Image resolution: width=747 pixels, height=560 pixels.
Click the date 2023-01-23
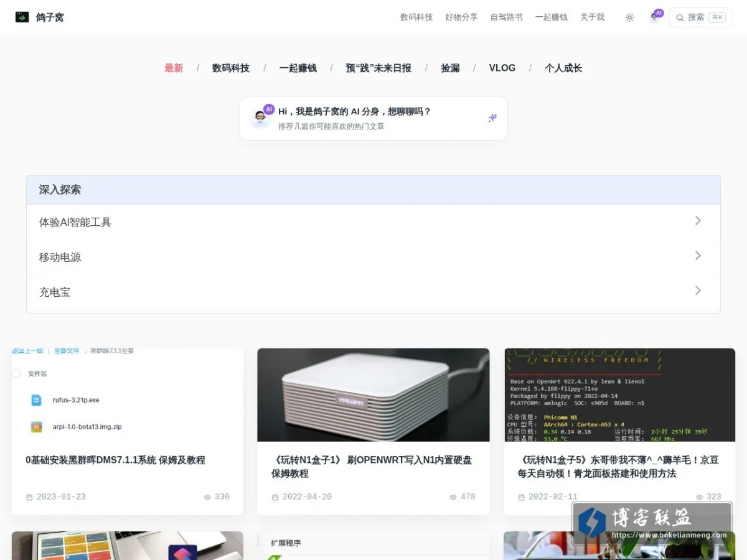pyautogui.click(x=61, y=497)
